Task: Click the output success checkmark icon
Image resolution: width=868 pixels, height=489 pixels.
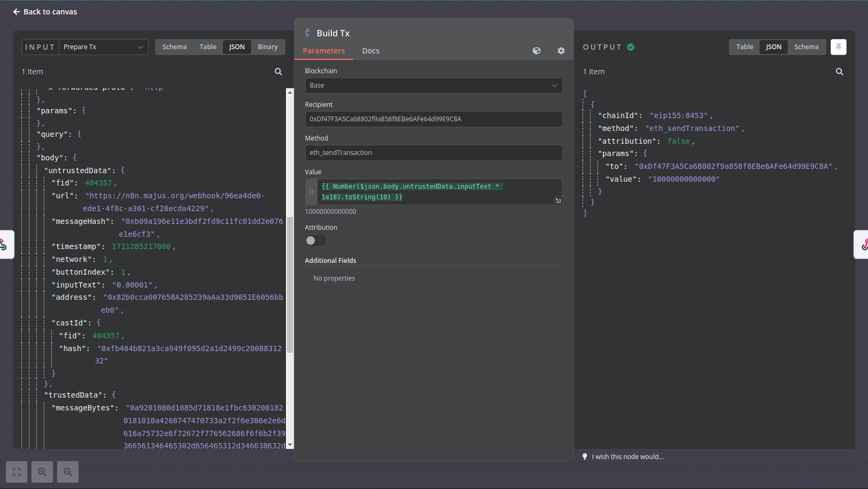Action: click(631, 47)
